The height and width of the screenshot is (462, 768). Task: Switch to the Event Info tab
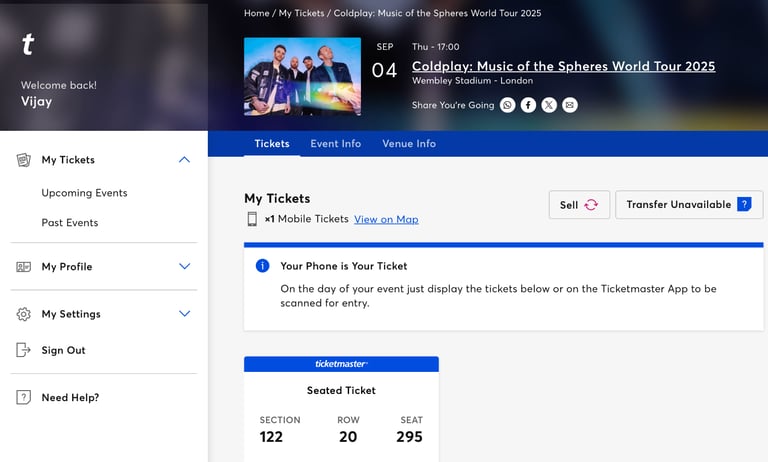[336, 144]
